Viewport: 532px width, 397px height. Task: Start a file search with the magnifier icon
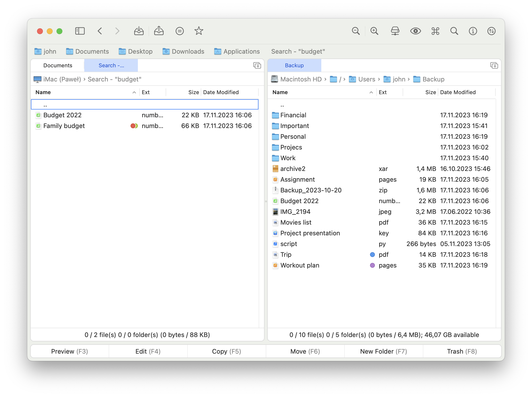click(454, 31)
